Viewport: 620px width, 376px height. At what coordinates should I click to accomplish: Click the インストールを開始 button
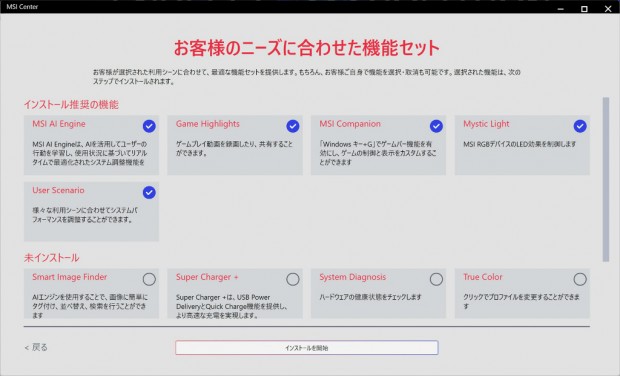(307, 348)
